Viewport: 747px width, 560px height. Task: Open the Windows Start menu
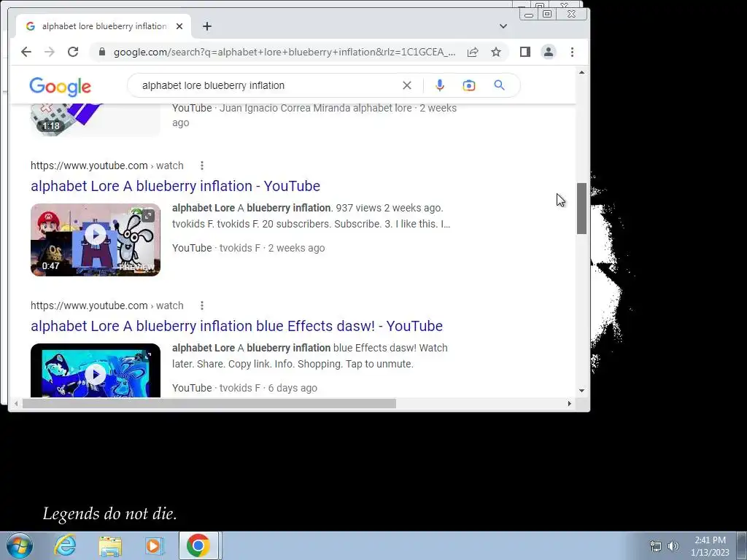[19, 545]
